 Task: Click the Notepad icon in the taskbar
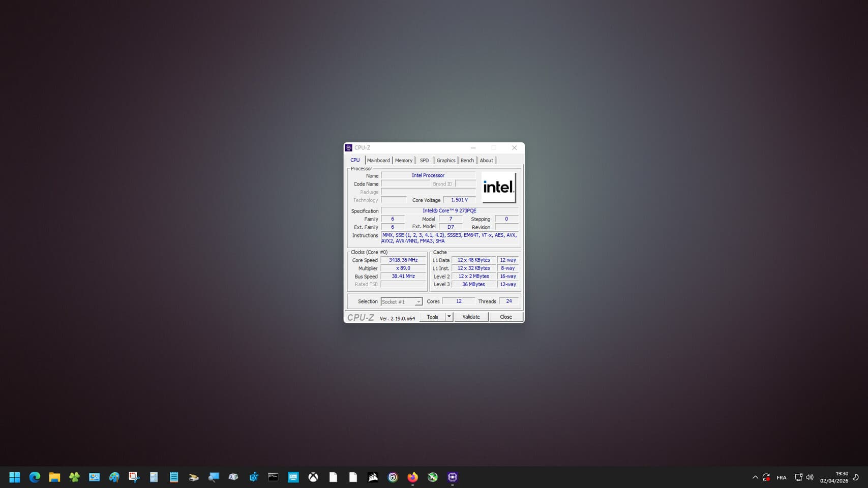(x=173, y=477)
